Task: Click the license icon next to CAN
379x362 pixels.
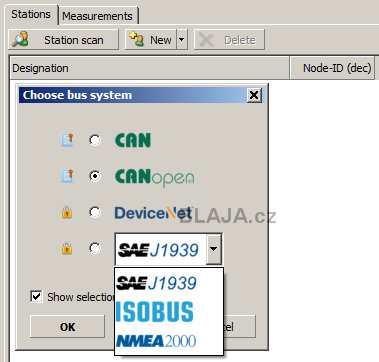Action: [67, 140]
